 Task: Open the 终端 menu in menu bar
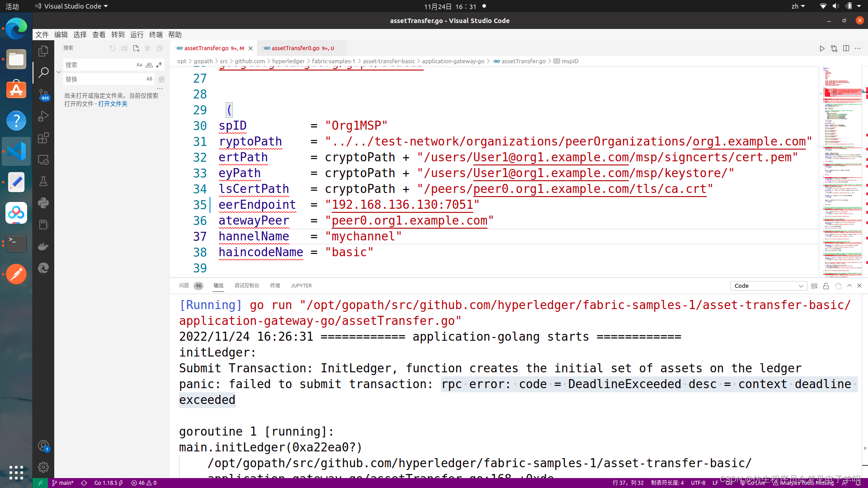[x=156, y=35]
